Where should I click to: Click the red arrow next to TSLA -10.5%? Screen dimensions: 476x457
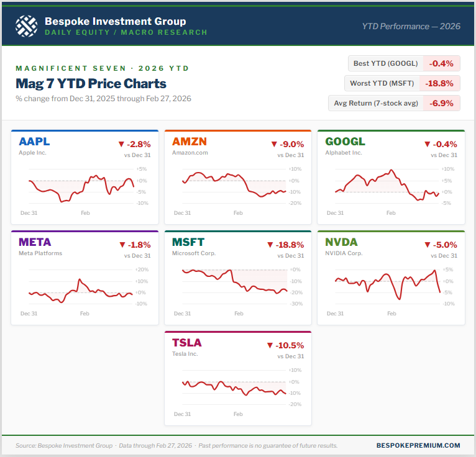[x=270, y=345]
